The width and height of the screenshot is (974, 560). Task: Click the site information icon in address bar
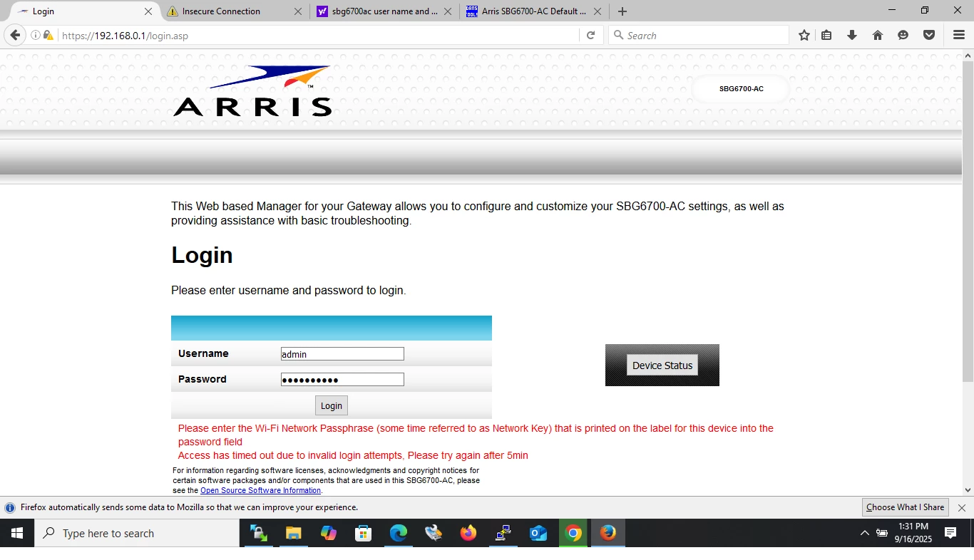(x=35, y=35)
